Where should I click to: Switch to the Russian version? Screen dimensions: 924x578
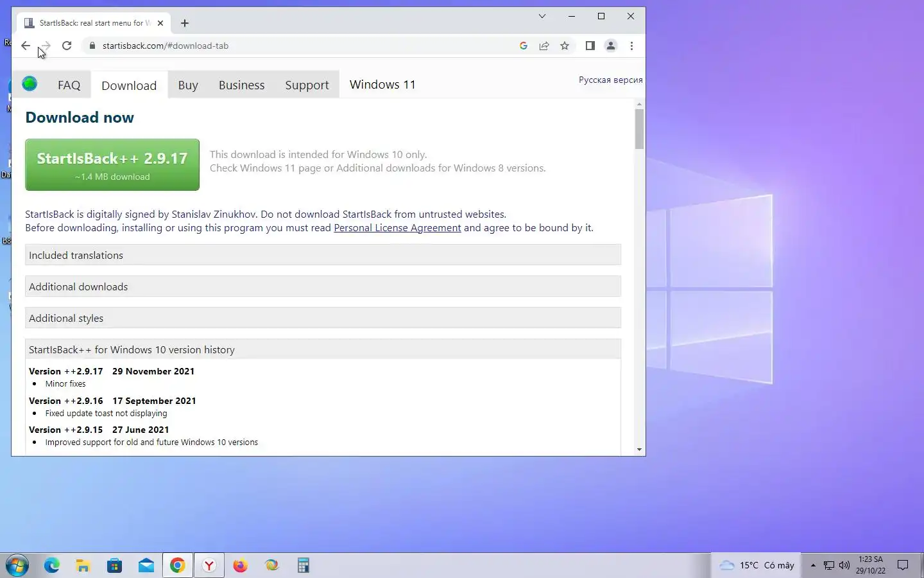coord(610,80)
